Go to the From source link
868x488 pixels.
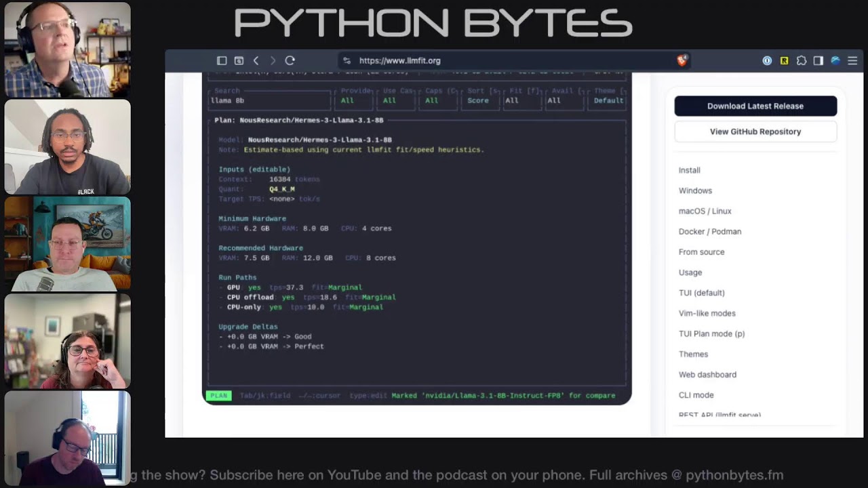(x=701, y=251)
